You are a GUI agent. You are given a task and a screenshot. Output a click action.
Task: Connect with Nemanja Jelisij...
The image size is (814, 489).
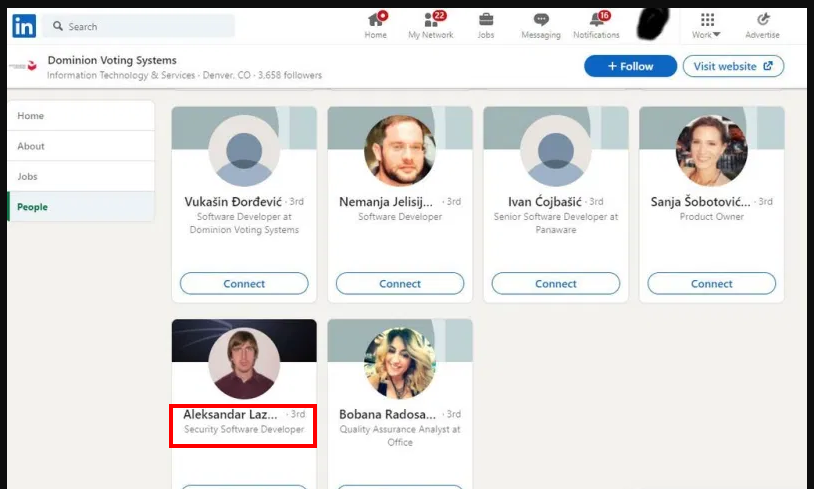(x=400, y=284)
